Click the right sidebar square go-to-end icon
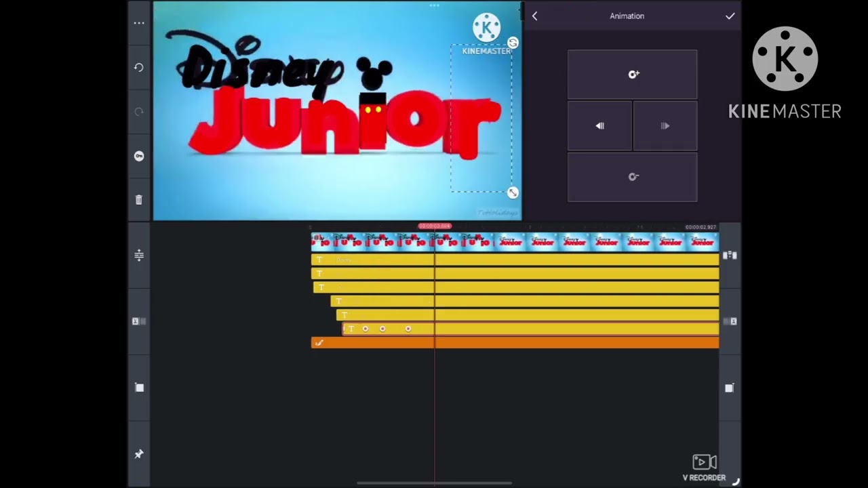Image resolution: width=868 pixels, height=488 pixels. point(729,388)
